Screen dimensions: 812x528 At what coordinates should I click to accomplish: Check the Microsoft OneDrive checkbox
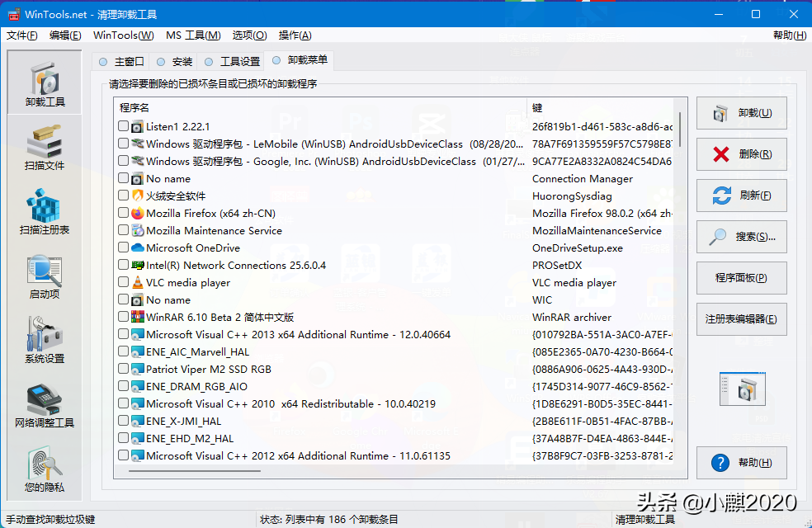click(123, 247)
